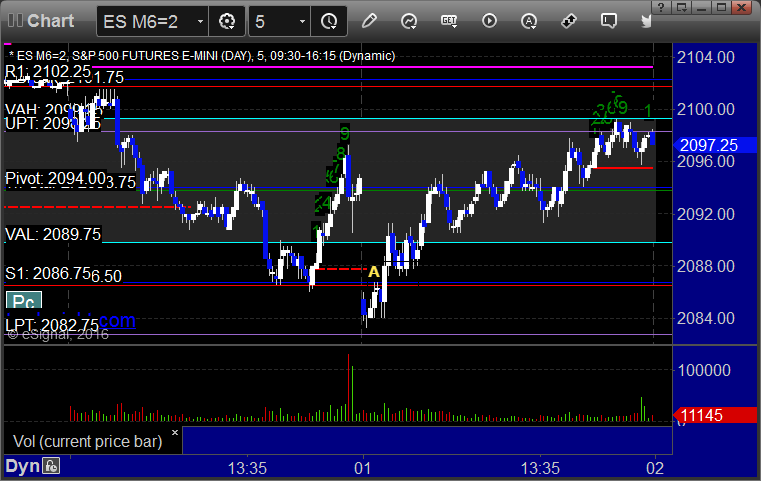The image size is (761, 481).
Task: Click the 01 date label on time axis
Action: point(363,468)
